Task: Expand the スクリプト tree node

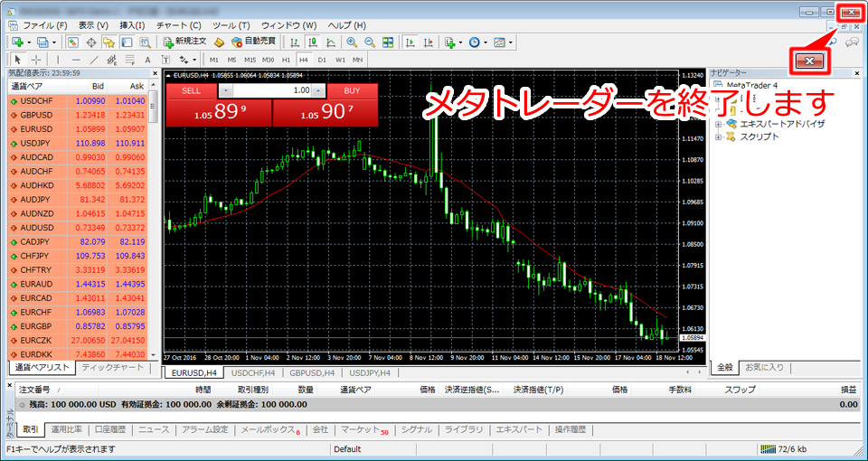Action: [x=719, y=136]
